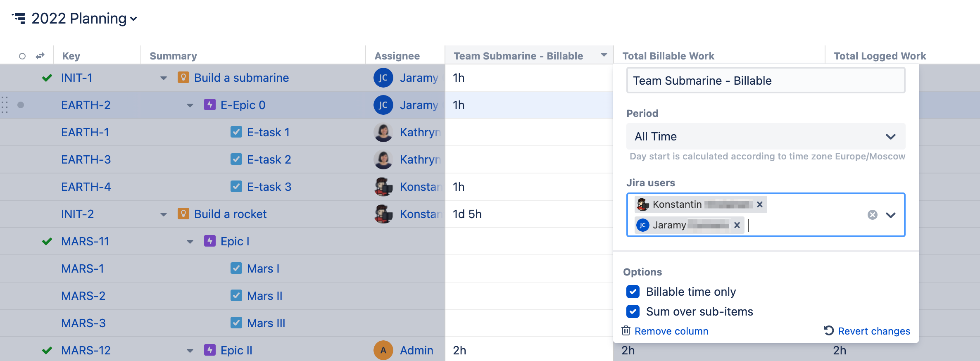Collapse E-Epic 0 using its disclosure triangle
This screenshot has width=980, height=361.
pos(190,105)
